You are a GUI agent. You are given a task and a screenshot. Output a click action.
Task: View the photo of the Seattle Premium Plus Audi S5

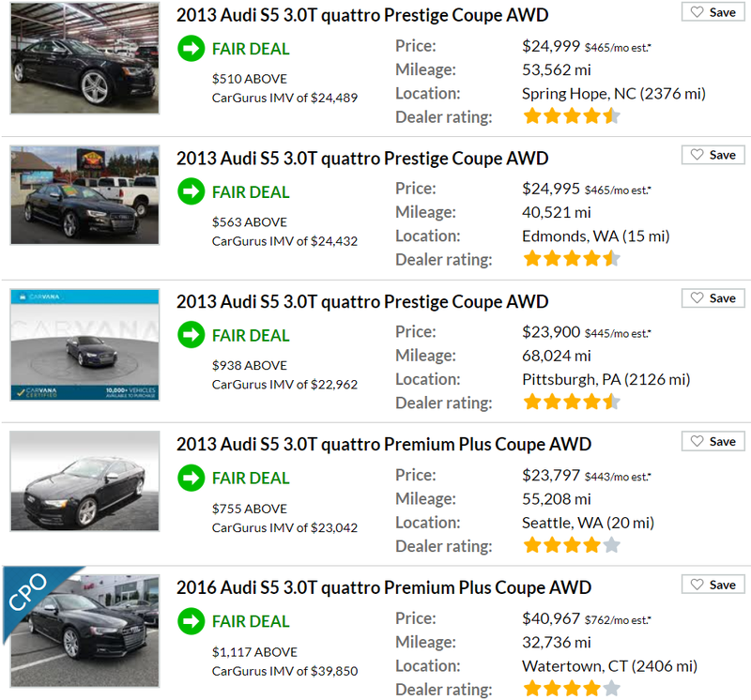84,481
